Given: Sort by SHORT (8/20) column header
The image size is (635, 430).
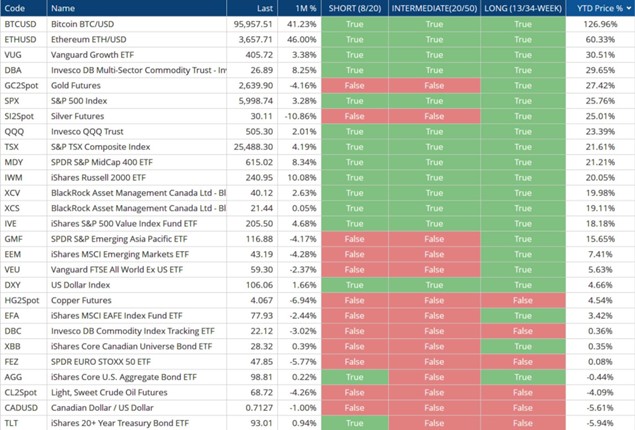Looking at the screenshot, I should tap(355, 8).
